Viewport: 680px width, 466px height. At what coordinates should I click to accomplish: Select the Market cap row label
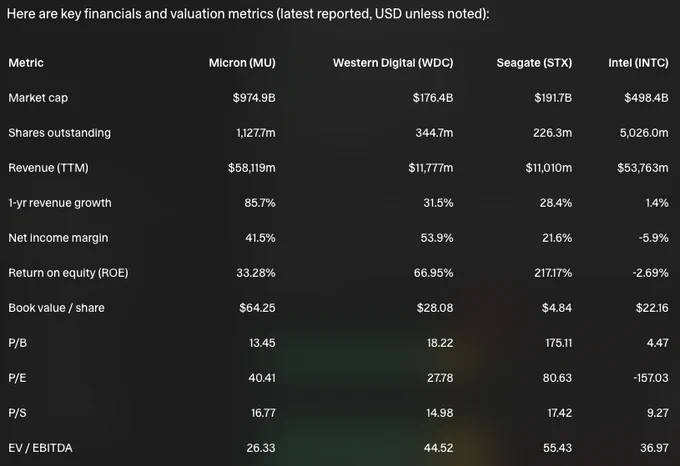38,98
